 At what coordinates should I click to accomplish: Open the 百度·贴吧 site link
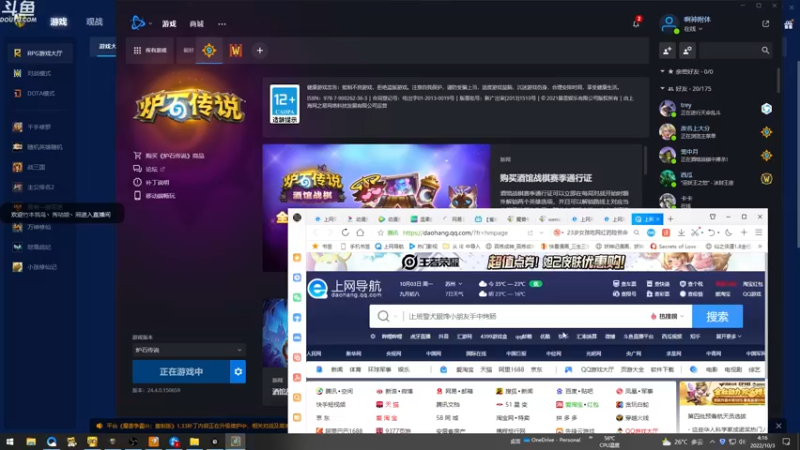[x=574, y=391]
